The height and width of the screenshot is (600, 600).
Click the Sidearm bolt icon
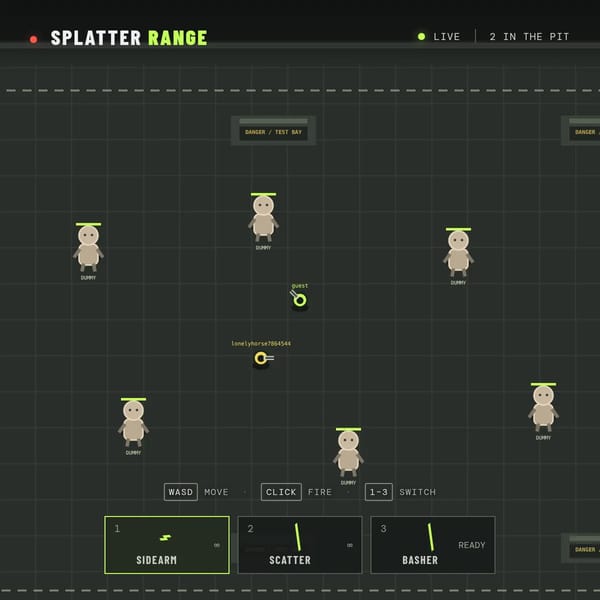[165, 538]
